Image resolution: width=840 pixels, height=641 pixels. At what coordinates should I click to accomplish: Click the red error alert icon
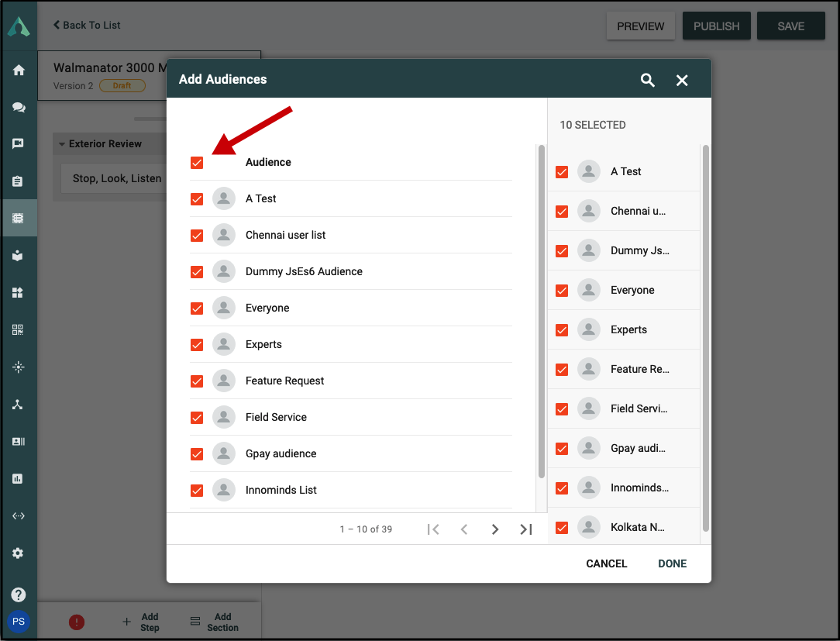coord(77,622)
